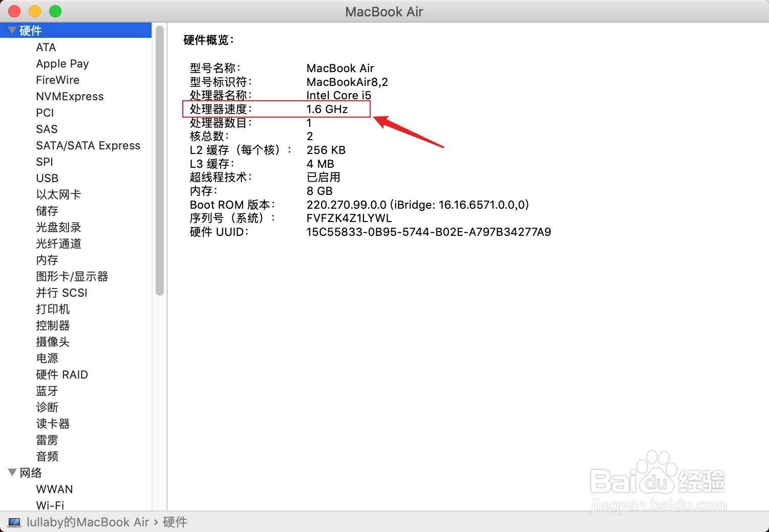Image resolution: width=769 pixels, height=532 pixels.
Task: Open the WWAN entry
Action: point(54,489)
